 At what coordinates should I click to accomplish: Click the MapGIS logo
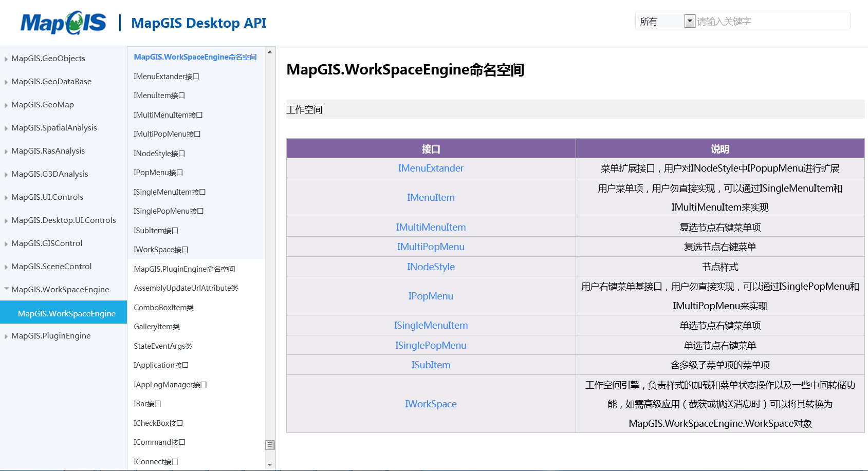(63, 23)
